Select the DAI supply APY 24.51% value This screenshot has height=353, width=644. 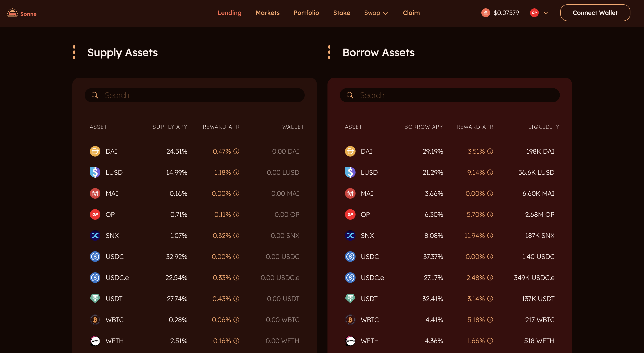(177, 151)
